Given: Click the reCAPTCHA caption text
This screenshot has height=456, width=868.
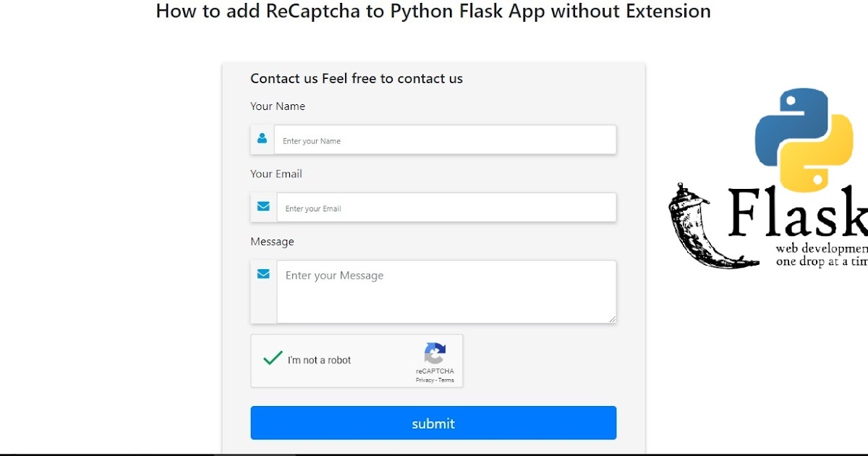Looking at the screenshot, I should [435, 370].
